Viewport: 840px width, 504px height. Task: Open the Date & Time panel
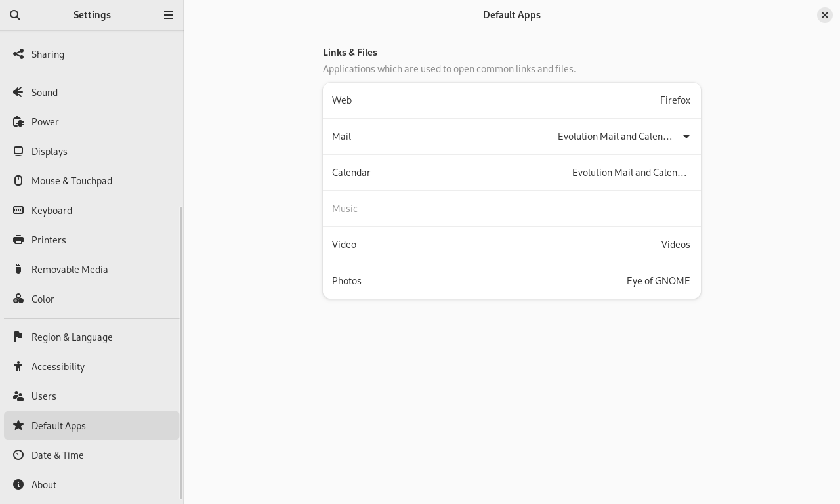pyautogui.click(x=58, y=455)
